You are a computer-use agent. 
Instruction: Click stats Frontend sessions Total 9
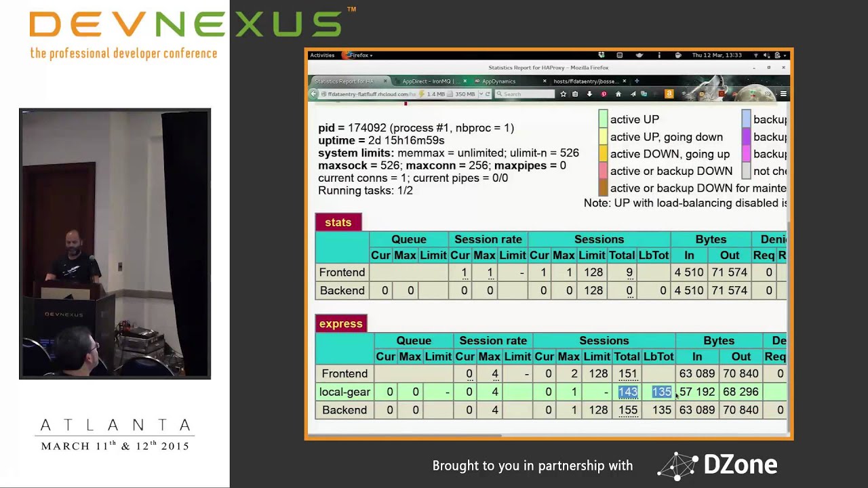(x=629, y=272)
